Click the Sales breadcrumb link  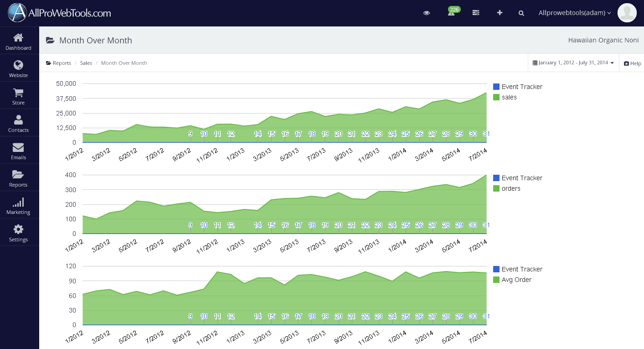click(x=86, y=63)
